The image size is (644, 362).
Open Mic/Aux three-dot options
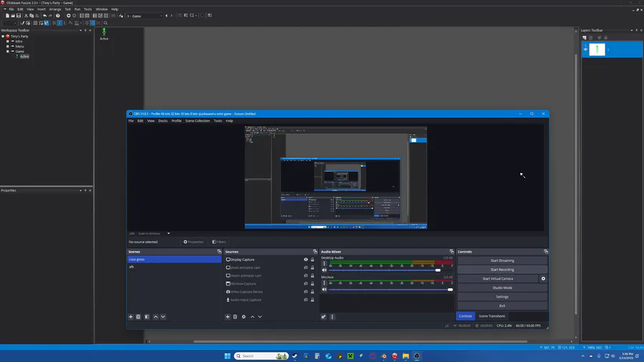pos(324,283)
